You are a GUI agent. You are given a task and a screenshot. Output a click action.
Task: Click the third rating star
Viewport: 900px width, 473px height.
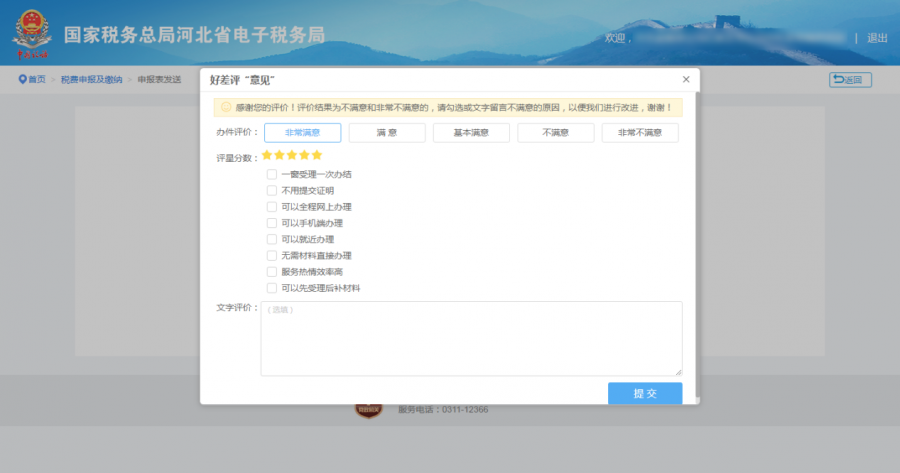tap(292, 155)
